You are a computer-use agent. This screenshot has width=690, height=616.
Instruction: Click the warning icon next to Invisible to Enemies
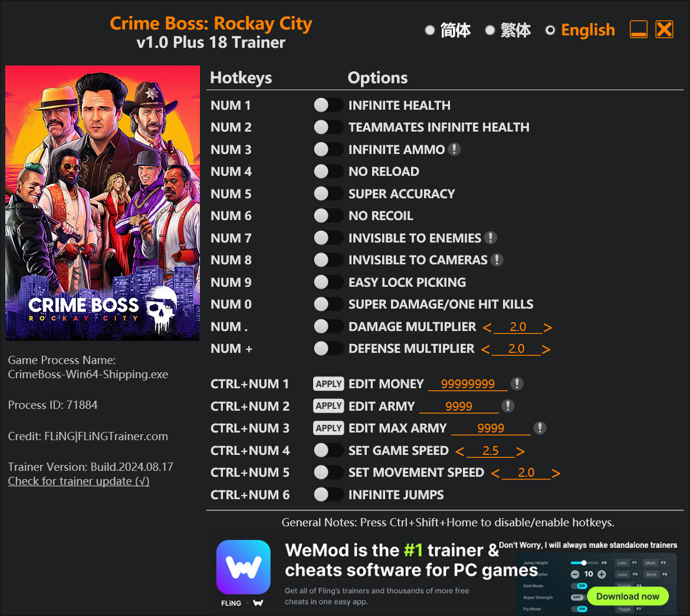[x=490, y=238]
